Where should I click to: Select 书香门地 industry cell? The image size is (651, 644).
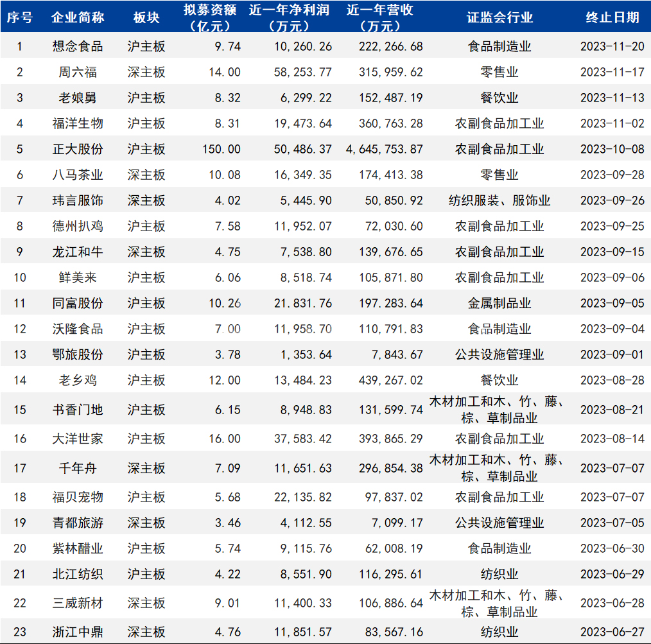click(496, 410)
